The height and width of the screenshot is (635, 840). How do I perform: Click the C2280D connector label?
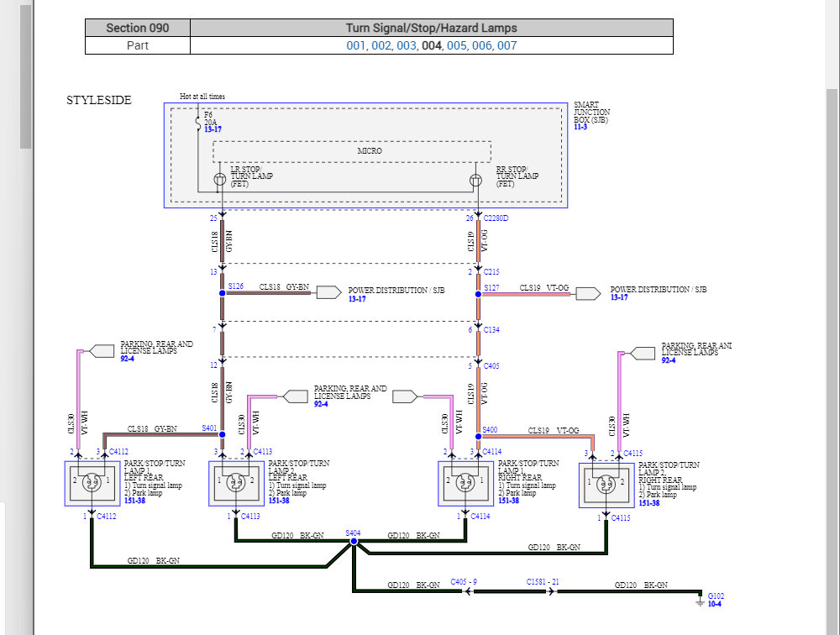pyautogui.click(x=496, y=218)
